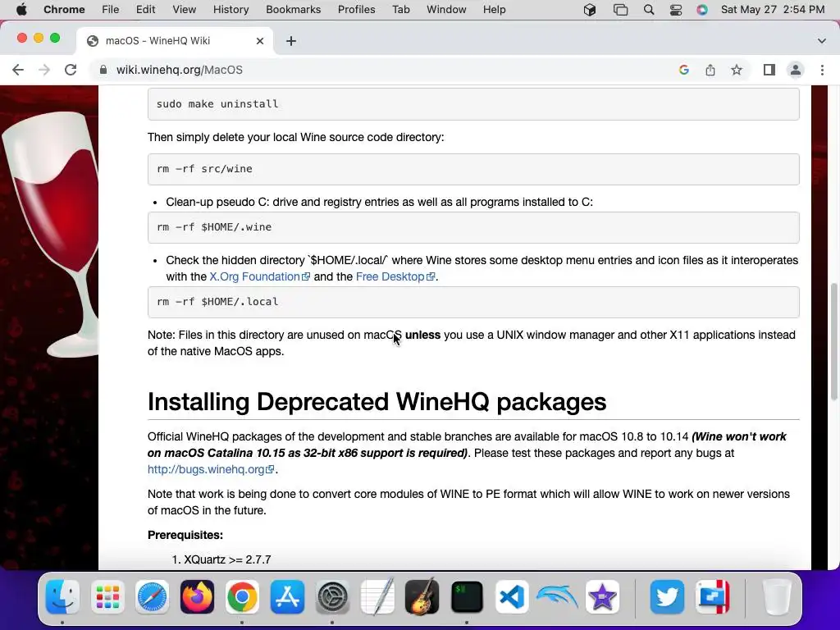The height and width of the screenshot is (630, 840).
Task: Open a new tab with the plus button
Action: [291, 41]
